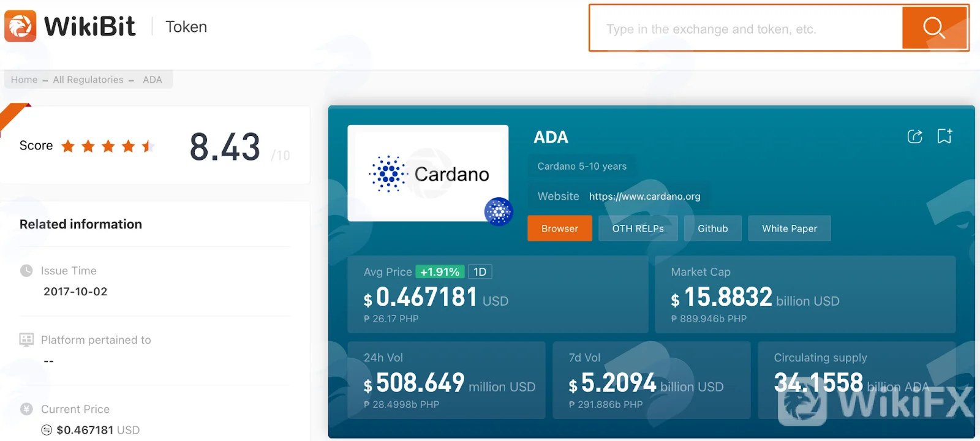Click the Related information heading

(x=81, y=224)
